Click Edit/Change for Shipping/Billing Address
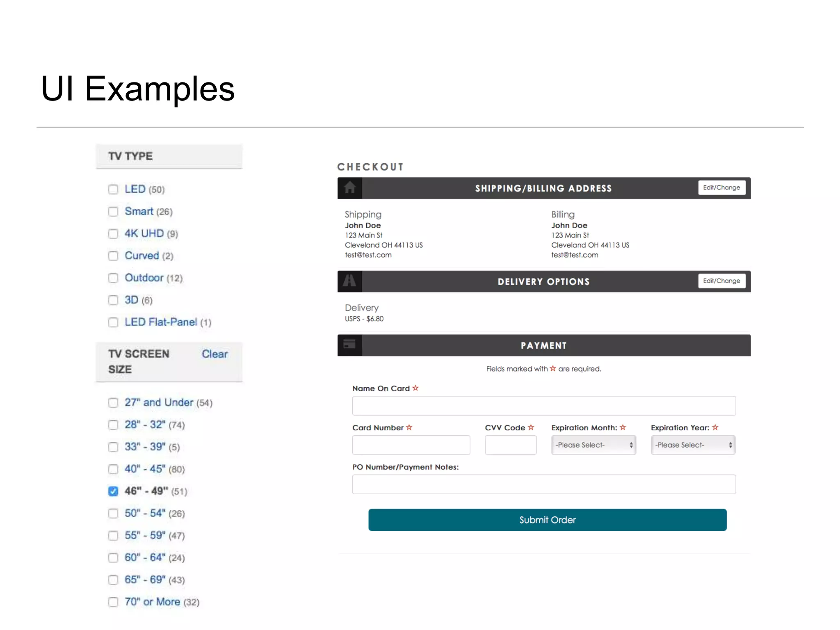The image size is (840, 630). point(722,188)
